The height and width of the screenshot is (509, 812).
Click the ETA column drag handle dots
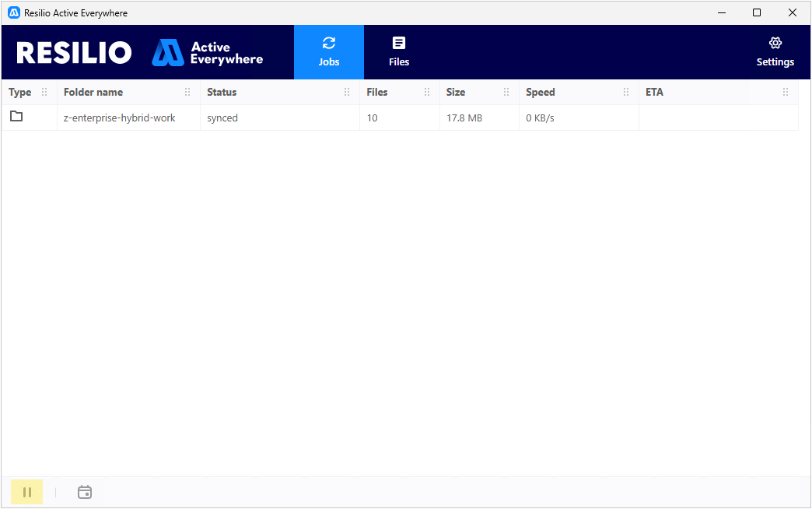point(786,93)
